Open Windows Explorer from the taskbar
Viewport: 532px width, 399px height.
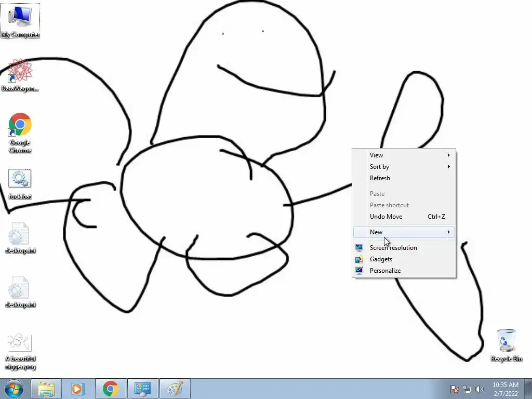46,389
